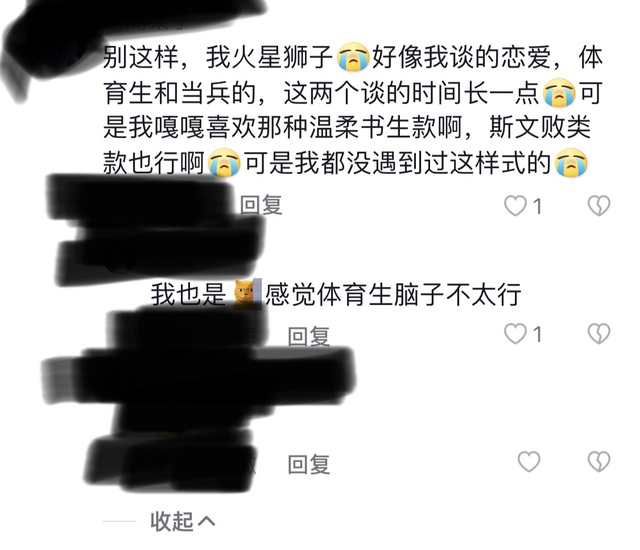Like the bottom reply that has no likes

(529, 461)
